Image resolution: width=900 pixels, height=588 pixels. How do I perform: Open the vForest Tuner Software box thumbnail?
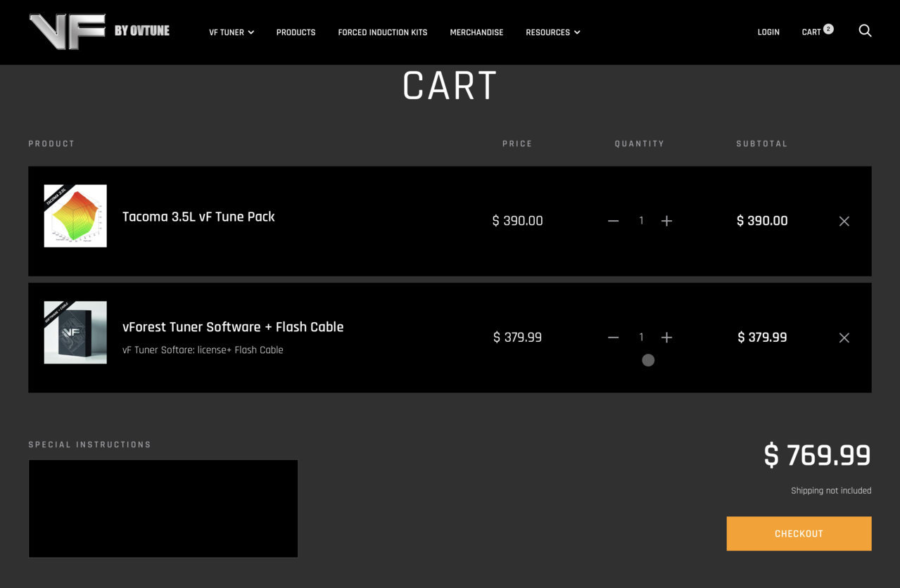[x=75, y=333]
